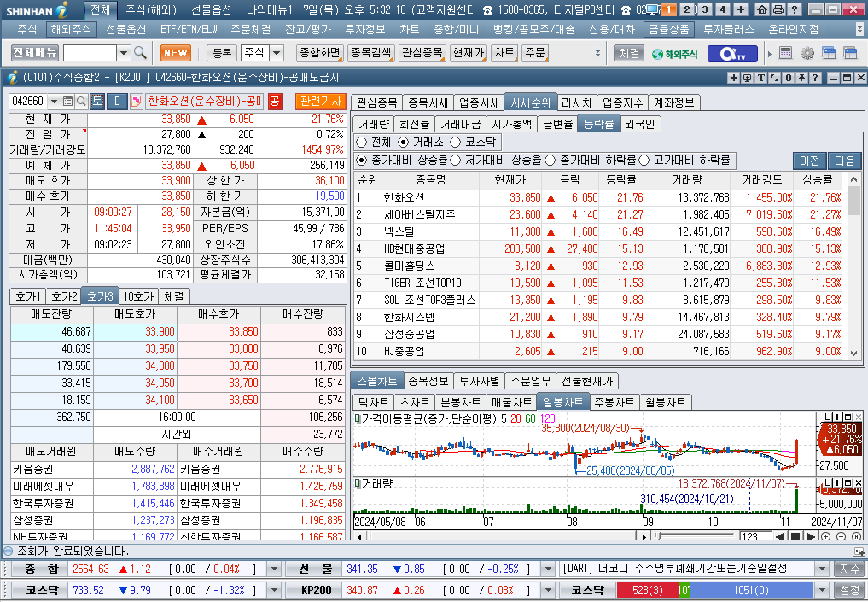This screenshot has height=602, width=868.
Task: Open the 선물옵션 top menu
Action: point(125,29)
